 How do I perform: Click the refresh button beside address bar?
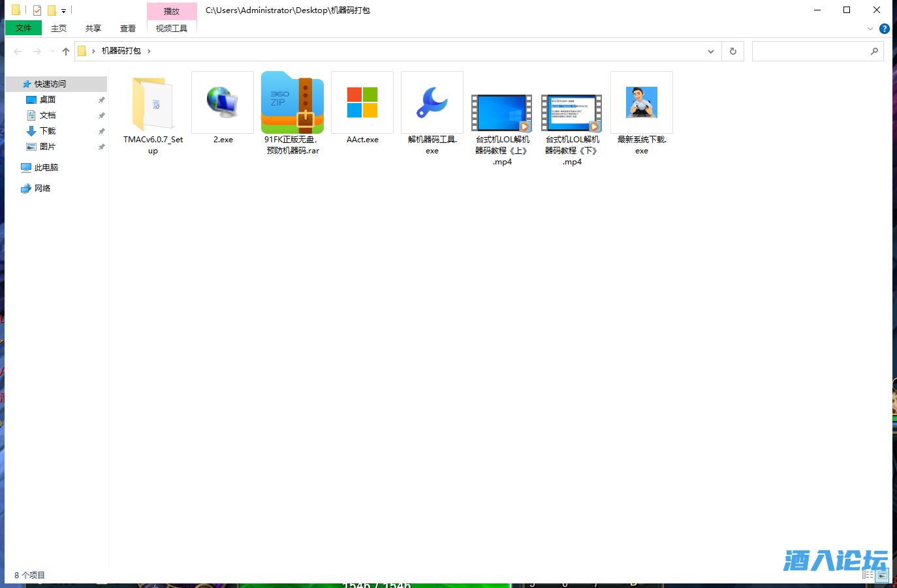click(732, 51)
